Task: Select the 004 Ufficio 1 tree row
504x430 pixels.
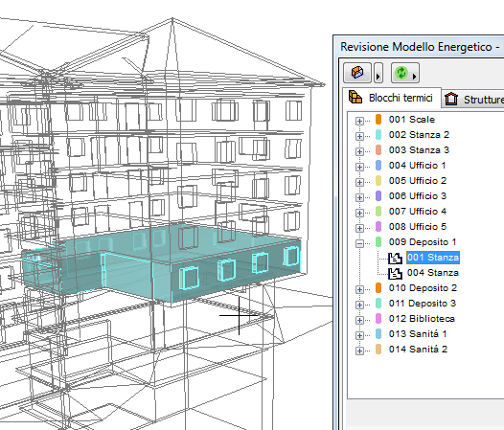Action: click(417, 165)
